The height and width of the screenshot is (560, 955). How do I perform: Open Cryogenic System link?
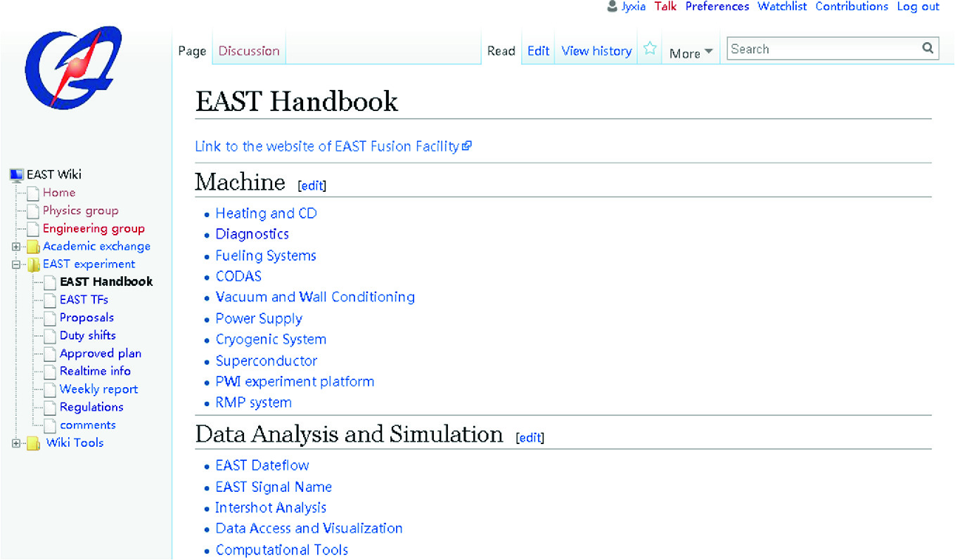(271, 339)
